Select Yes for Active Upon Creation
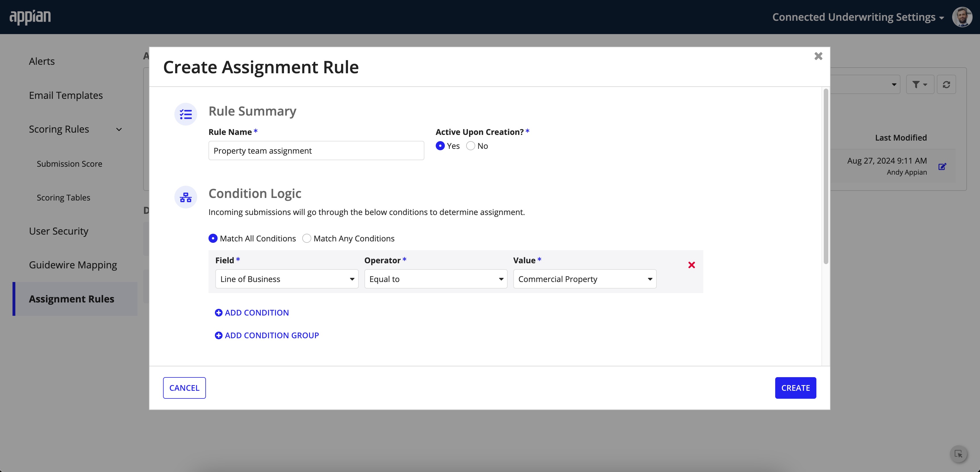Image resolution: width=980 pixels, height=472 pixels. tap(440, 146)
